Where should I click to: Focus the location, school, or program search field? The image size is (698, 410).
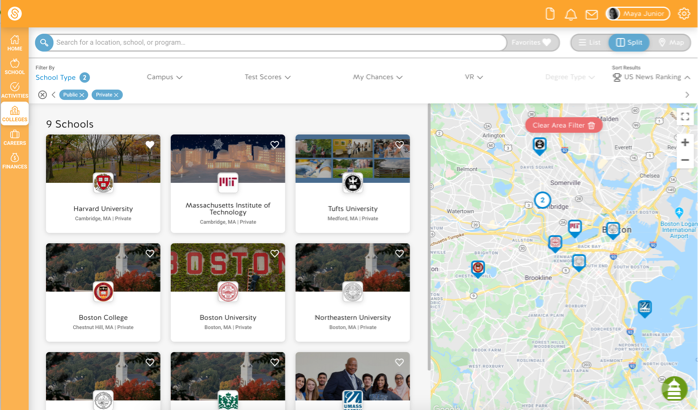280,43
